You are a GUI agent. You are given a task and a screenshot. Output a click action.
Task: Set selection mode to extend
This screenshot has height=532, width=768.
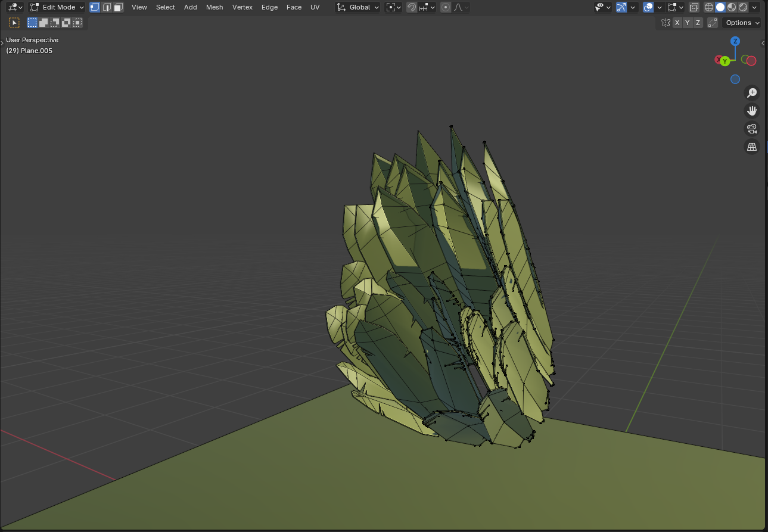[43, 23]
